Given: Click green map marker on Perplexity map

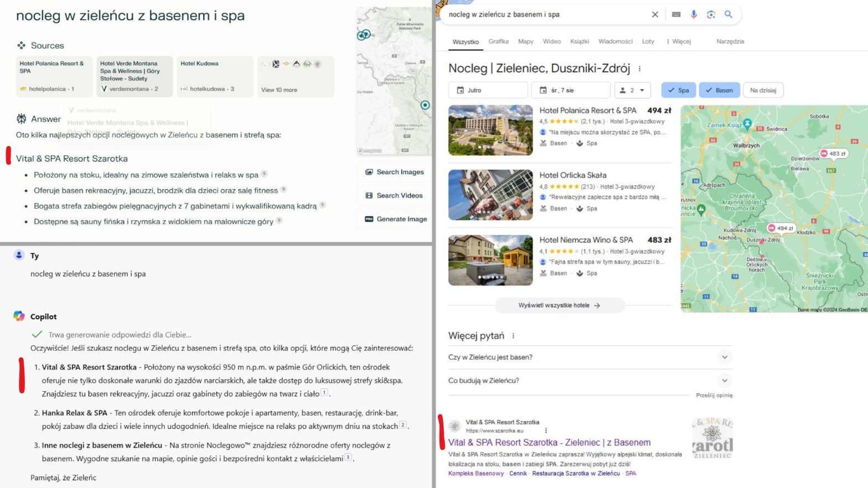Looking at the screenshot, I should pyautogui.click(x=425, y=105).
